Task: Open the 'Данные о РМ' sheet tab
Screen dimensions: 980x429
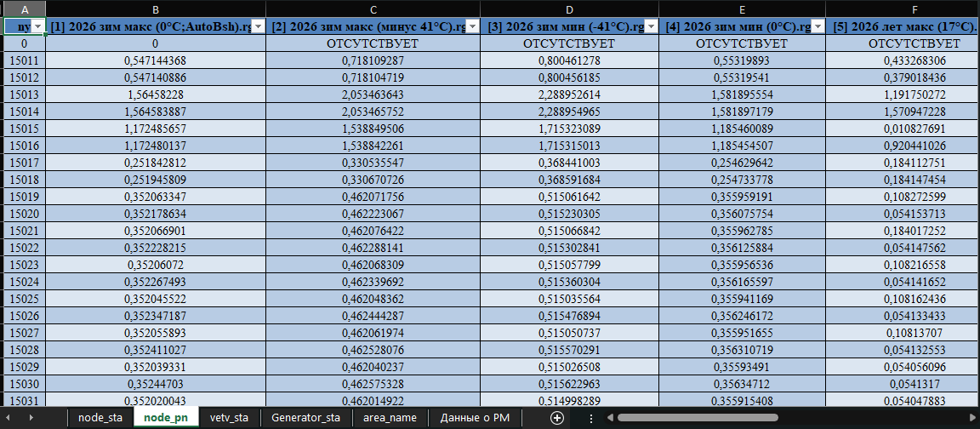Action: [x=475, y=418]
